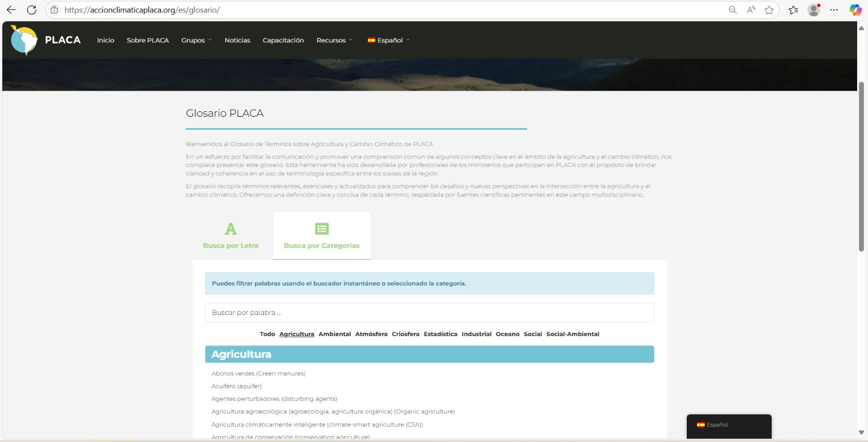The height and width of the screenshot is (442, 868).
Task: Switch to the Busca por Letra tab
Action: (x=231, y=236)
